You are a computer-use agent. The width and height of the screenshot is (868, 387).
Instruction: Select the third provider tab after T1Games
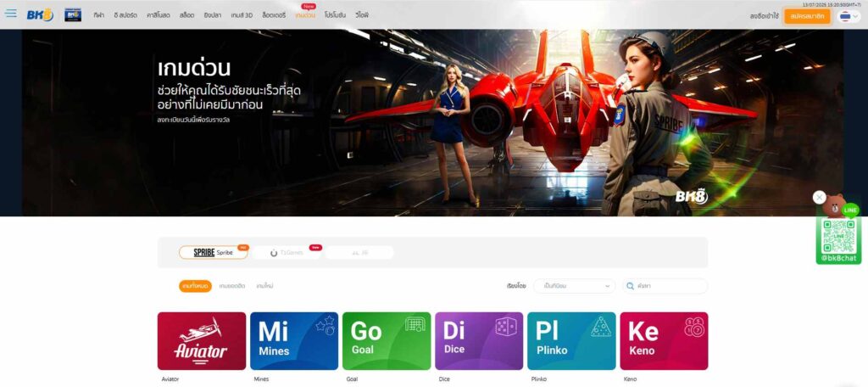pyautogui.click(x=359, y=253)
